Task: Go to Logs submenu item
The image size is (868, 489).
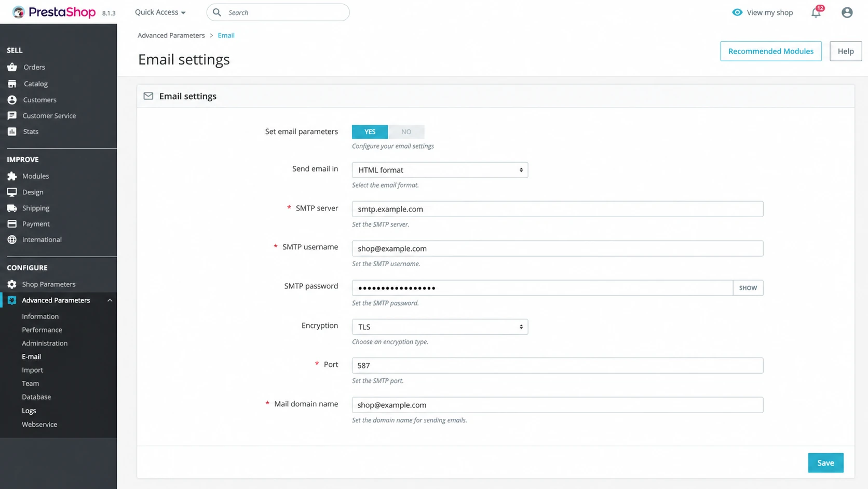Action: click(29, 411)
